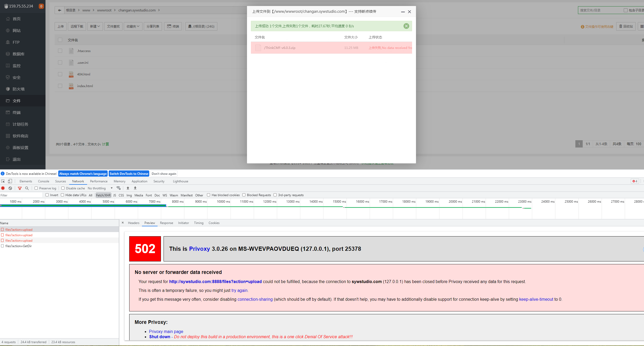Toggle the network filter funnel icon

pyautogui.click(x=20, y=188)
